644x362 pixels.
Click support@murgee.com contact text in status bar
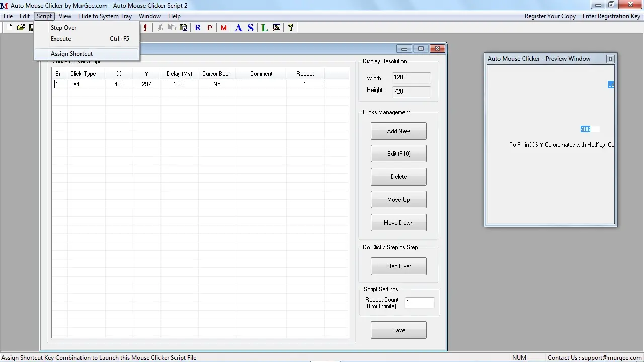(x=611, y=358)
